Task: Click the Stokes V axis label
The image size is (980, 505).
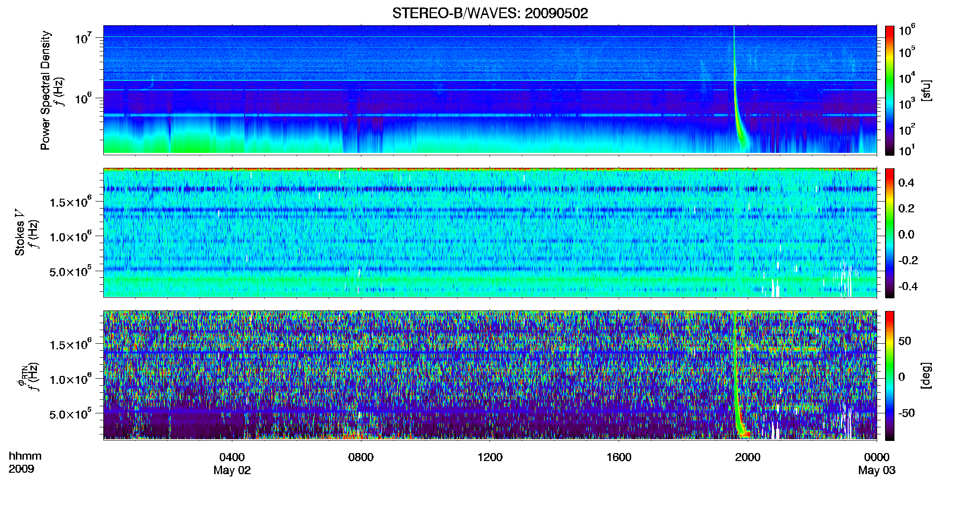Action: click(x=20, y=233)
